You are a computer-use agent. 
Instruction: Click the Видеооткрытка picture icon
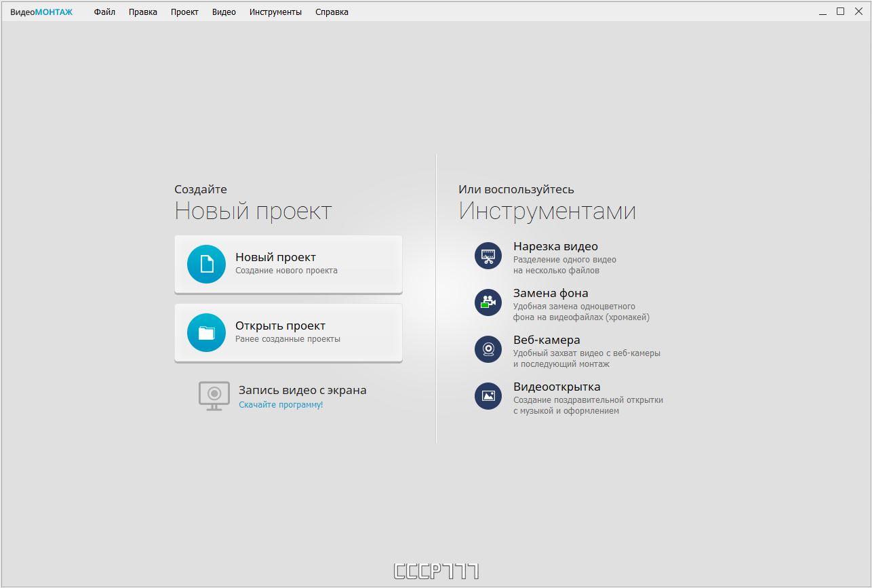click(488, 396)
